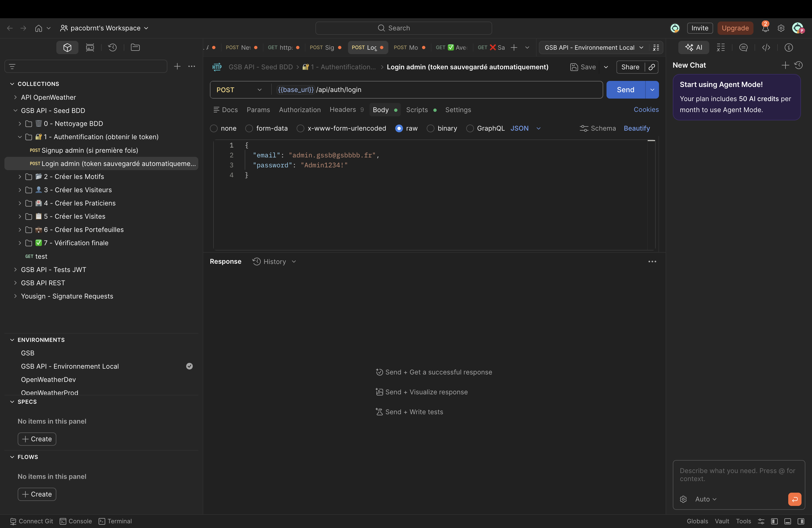Select the binary body type

click(x=431, y=128)
